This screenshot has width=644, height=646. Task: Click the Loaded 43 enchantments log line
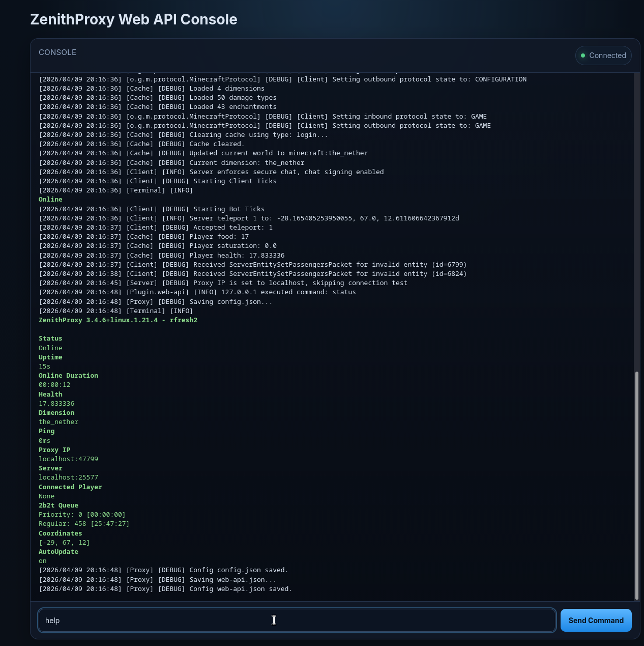pos(158,107)
